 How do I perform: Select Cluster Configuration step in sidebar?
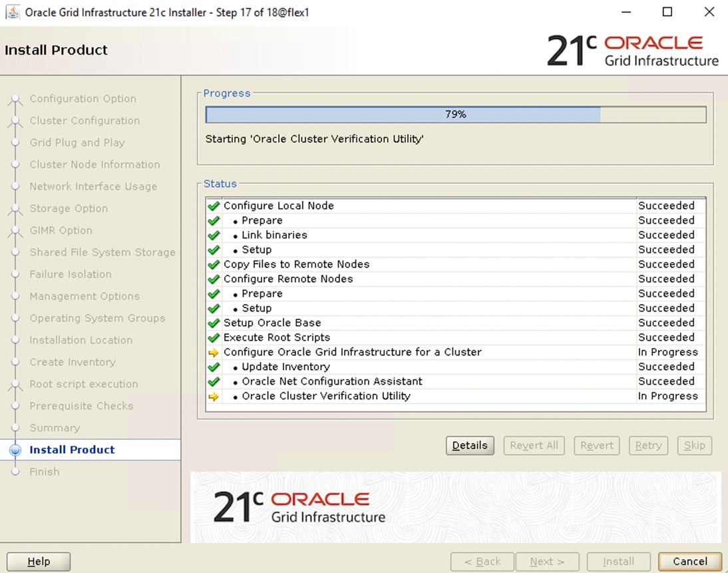(x=85, y=120)
